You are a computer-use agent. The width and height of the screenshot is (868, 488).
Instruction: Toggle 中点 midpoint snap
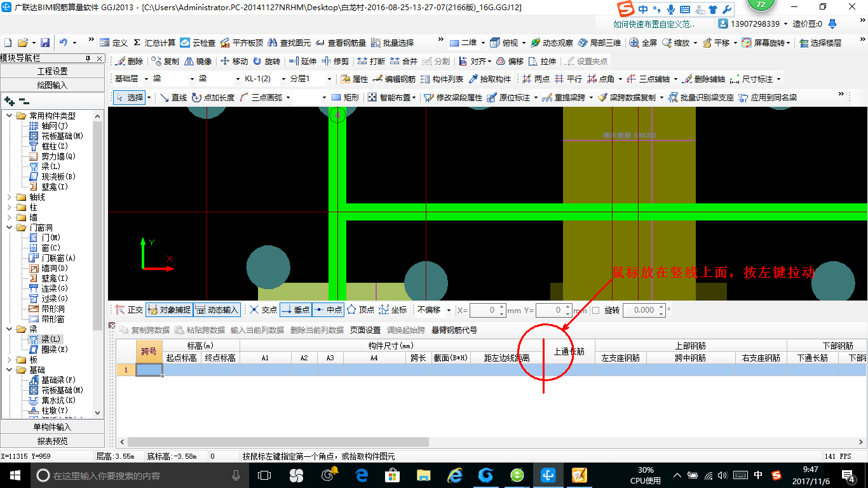(328, 310)
